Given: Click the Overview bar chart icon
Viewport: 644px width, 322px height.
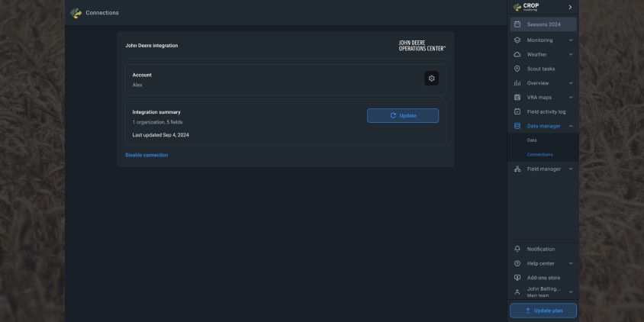Looking at the screenshot, I should (517, 83).
